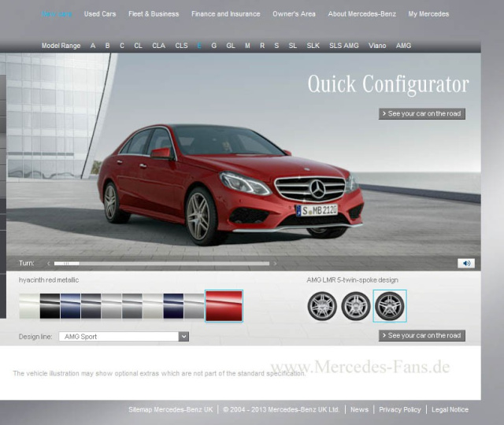
Task: Open the Owner's Area menu
Action: [294, 14]
